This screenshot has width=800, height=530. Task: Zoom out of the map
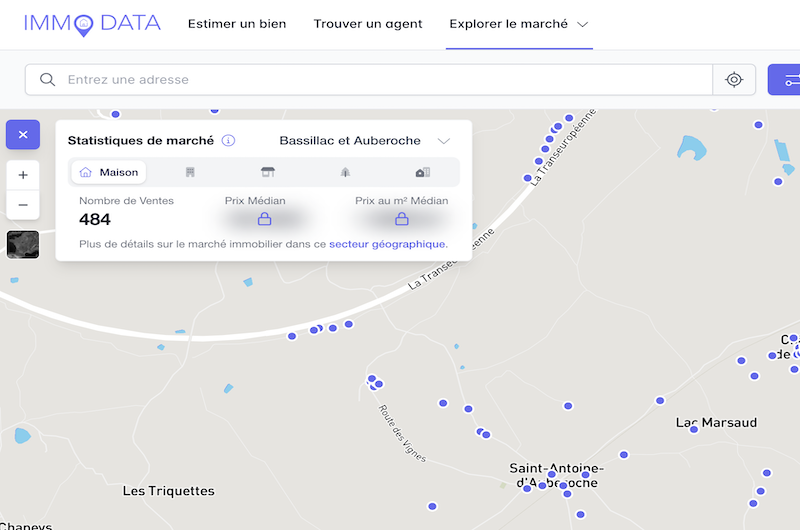coord(23,205)
